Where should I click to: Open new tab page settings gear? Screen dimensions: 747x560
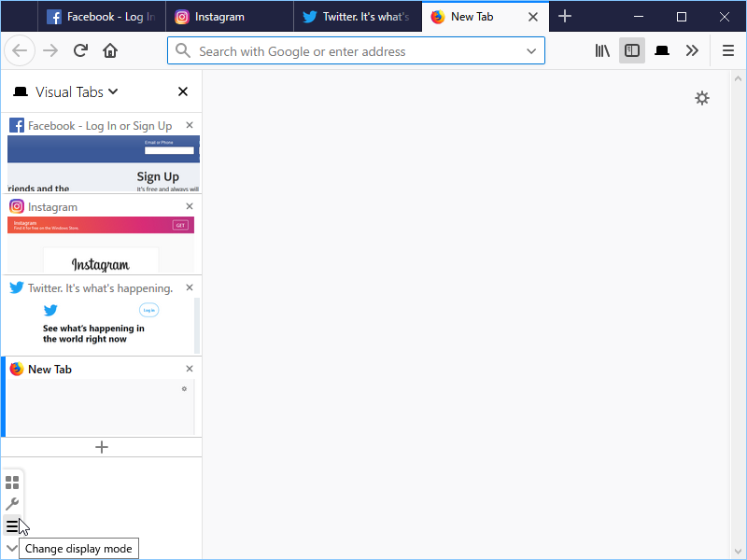click(702, 98)
